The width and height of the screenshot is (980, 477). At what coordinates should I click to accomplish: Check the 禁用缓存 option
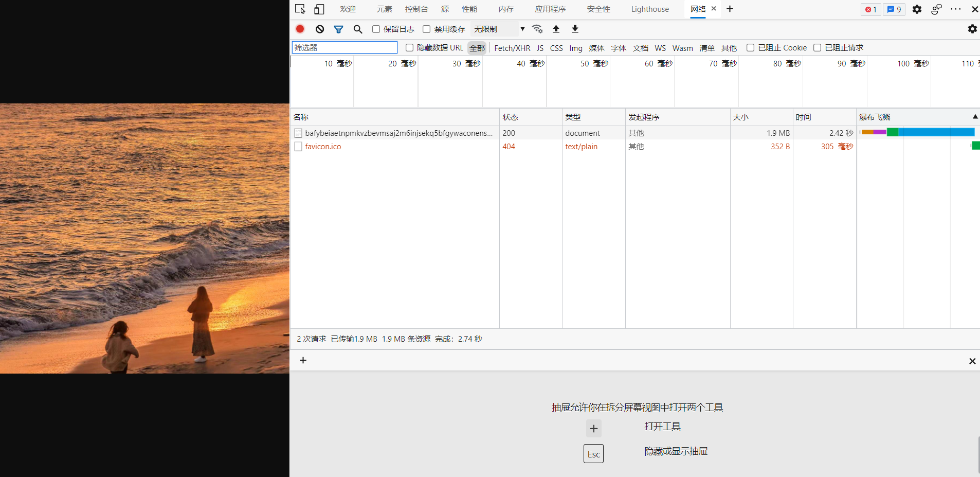click(x=426, y=29)
